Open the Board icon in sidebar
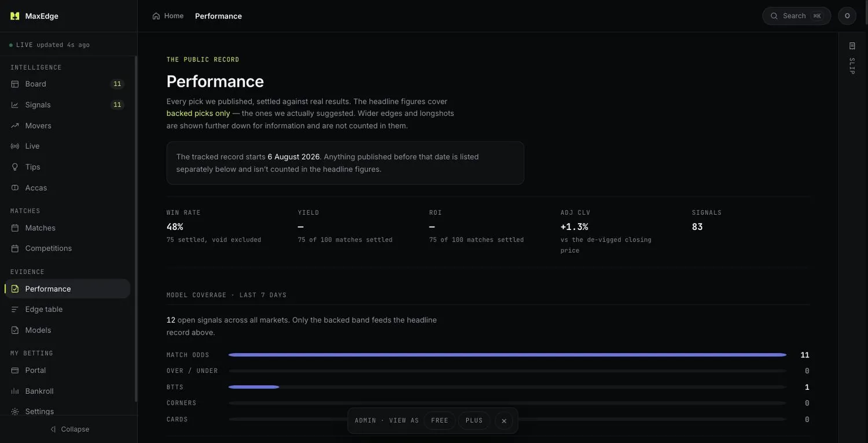868x443 pixels. click(x=15, y=84)
